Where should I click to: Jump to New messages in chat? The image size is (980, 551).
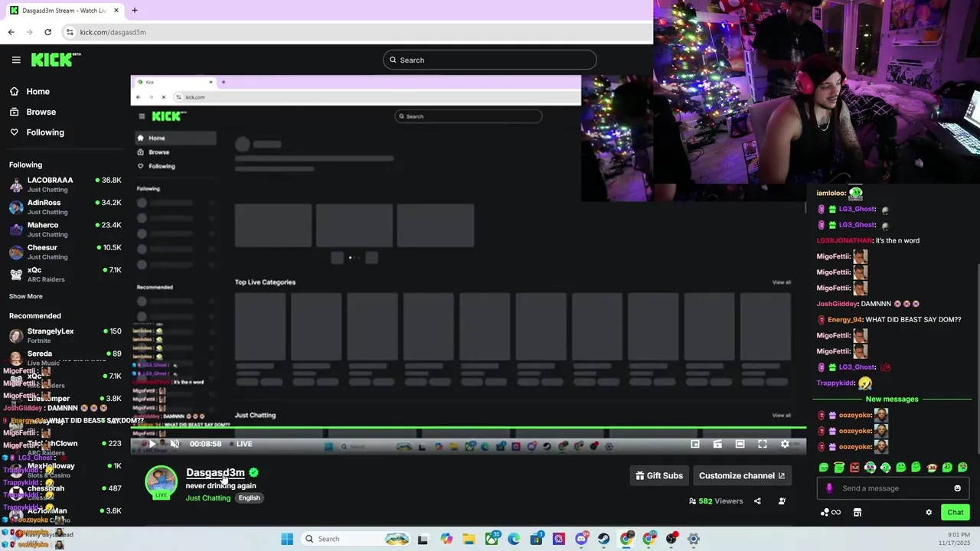[x=892, y=399]
